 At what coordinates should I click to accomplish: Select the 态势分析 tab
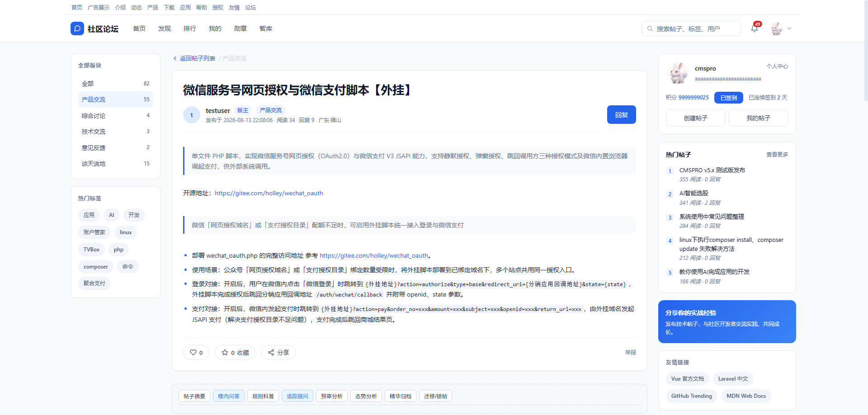(366, 396)
